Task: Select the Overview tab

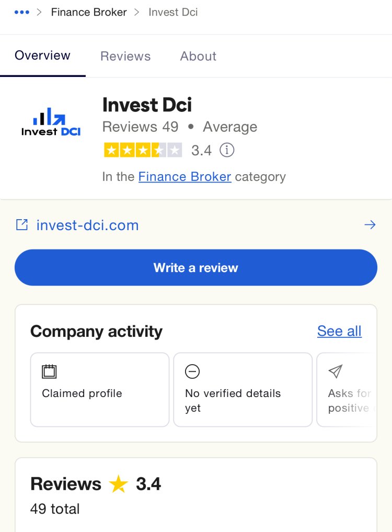Action: click(x=43, y=55)
